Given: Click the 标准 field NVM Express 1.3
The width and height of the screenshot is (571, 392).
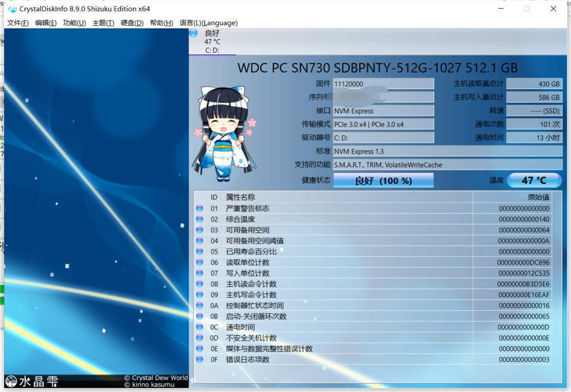Looking at the screenshot, I should 448,151.
